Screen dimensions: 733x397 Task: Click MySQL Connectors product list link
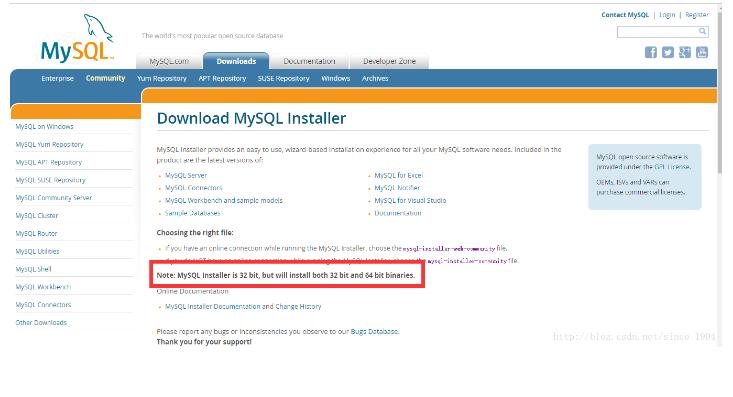click(x=194, y=188)
